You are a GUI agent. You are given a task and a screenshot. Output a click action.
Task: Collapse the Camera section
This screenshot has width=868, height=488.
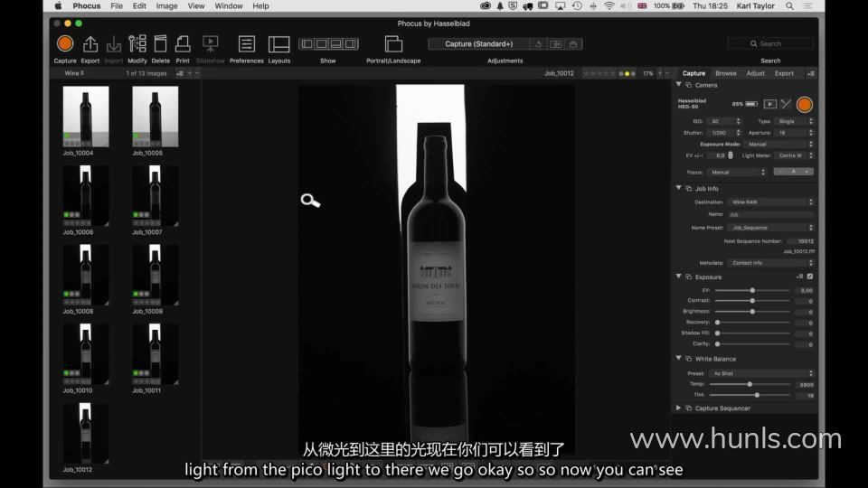click(x=679, y=85)
